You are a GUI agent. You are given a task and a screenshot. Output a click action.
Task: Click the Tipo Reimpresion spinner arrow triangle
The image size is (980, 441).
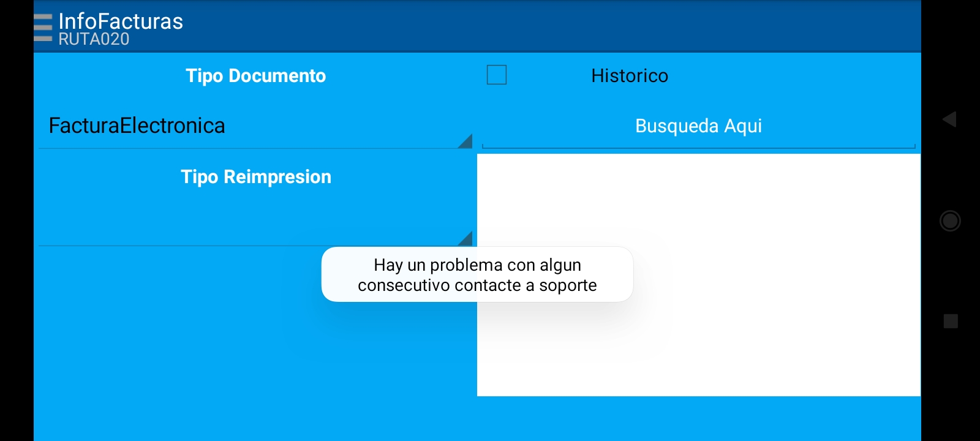point(466,238)
